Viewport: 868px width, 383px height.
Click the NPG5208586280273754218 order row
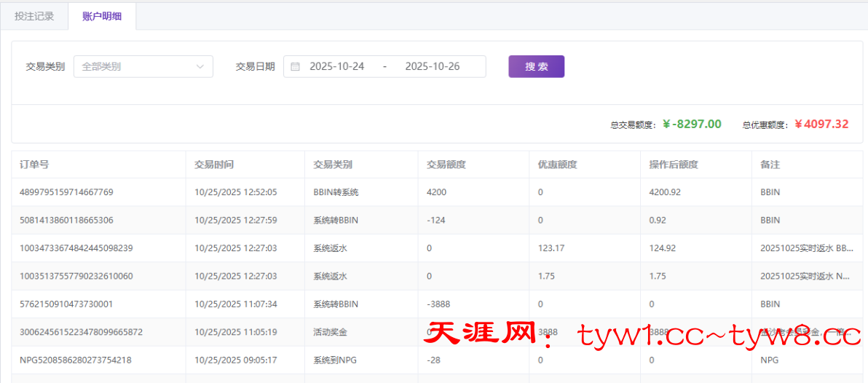click(x=76, y=360)
